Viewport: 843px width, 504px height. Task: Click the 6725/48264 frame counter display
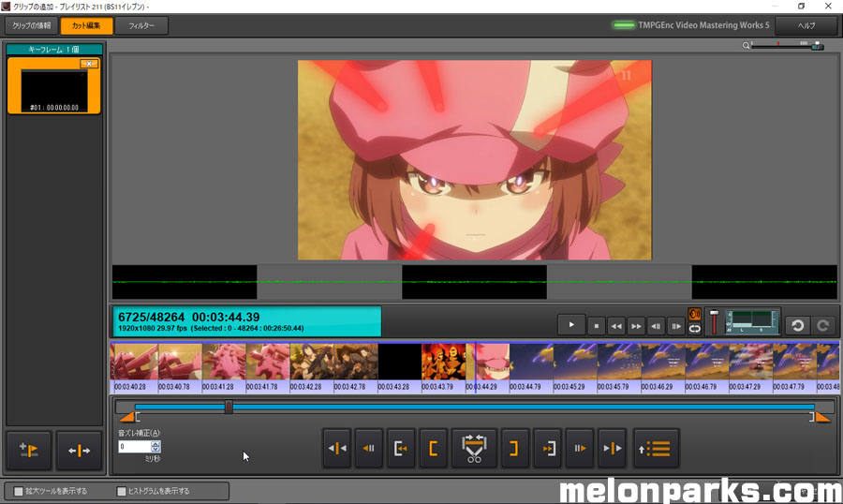(247, 321)
